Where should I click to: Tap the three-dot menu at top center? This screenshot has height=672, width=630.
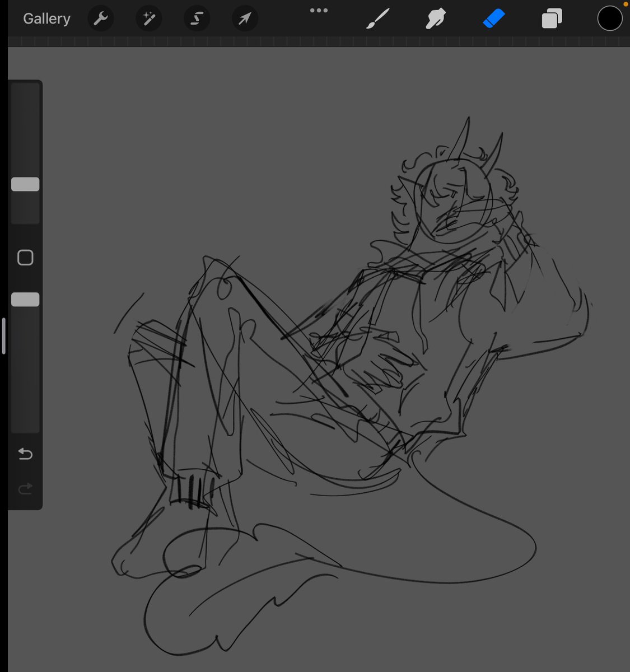pyautogui.click(x=319, y=10)
